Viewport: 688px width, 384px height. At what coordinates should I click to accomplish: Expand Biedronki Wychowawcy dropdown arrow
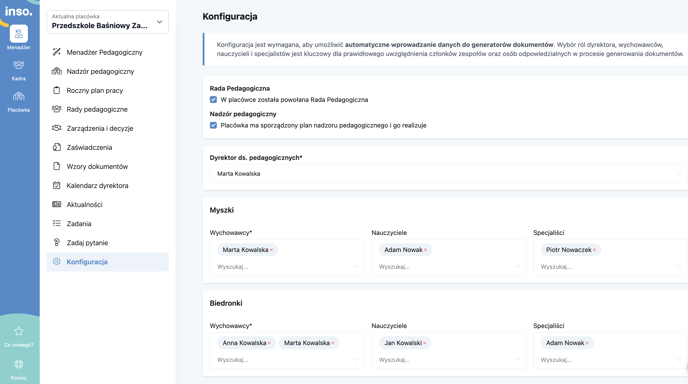click(356, 359)
